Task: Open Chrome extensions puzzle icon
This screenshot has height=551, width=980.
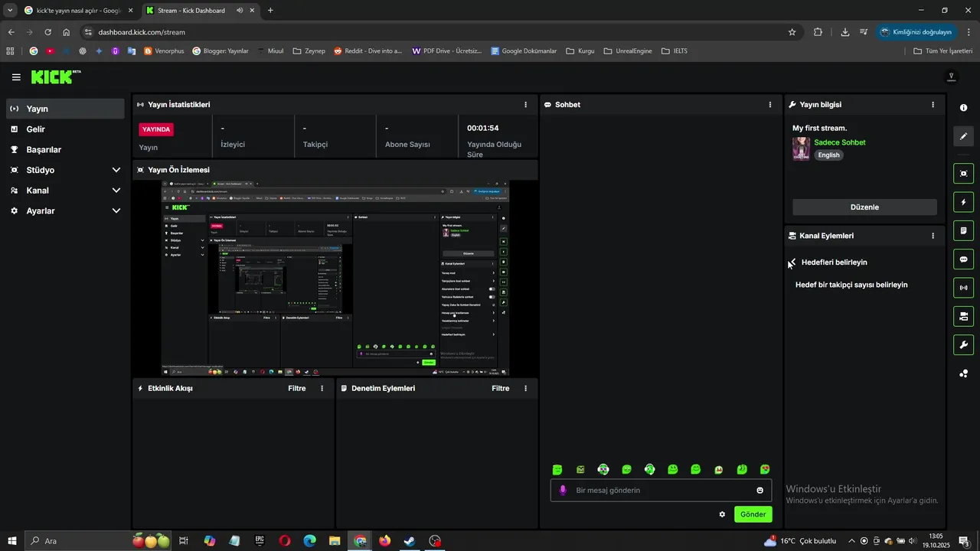Action: 818,32
